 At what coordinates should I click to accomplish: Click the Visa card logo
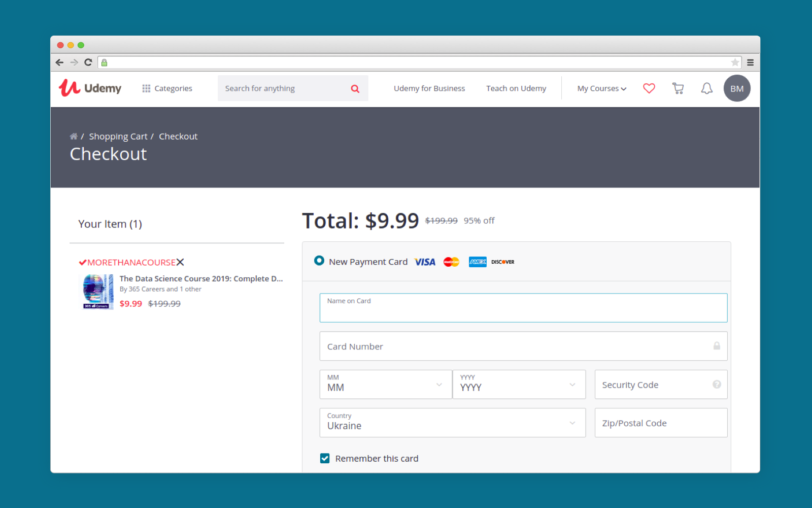click(425, 262)
